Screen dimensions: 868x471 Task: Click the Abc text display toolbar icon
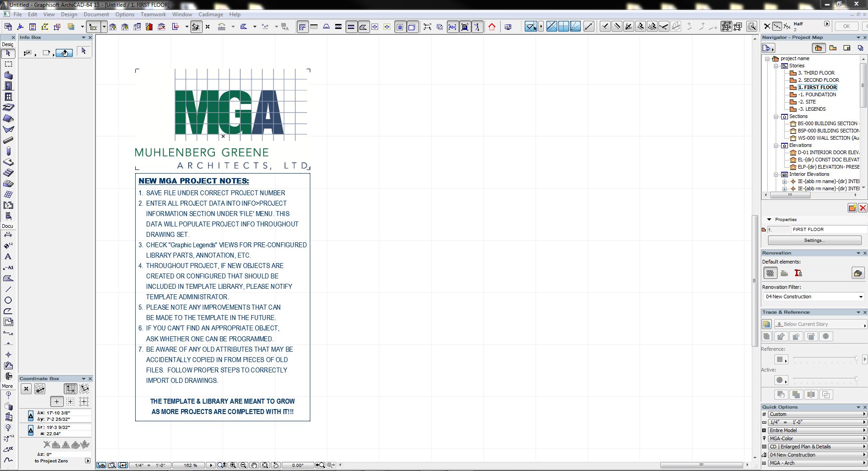pos(453,27)
